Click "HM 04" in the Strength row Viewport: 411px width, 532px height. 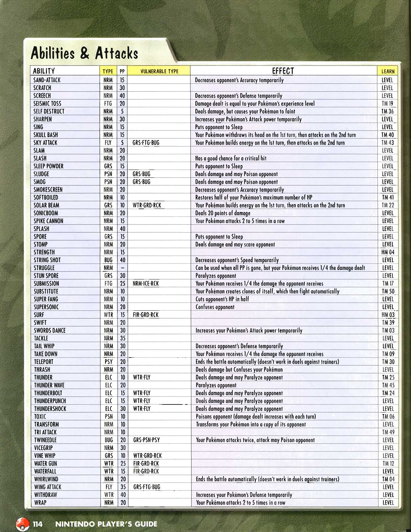coord(388,252)
